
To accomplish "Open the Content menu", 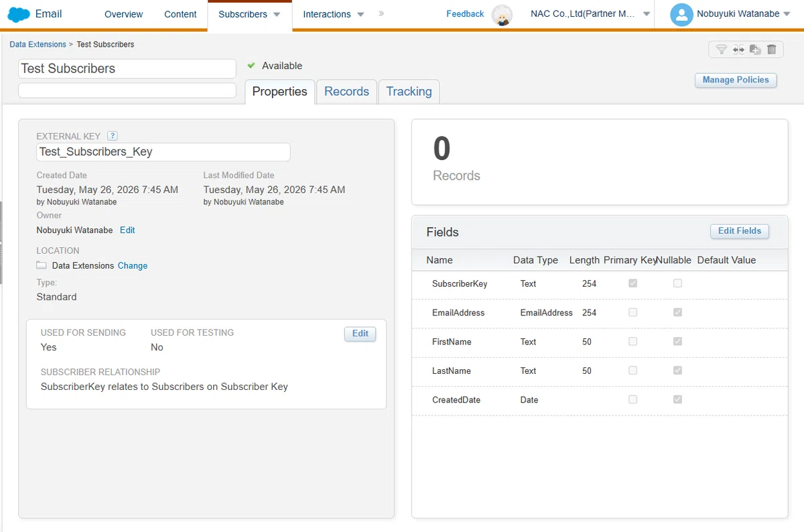I will 180,14.
